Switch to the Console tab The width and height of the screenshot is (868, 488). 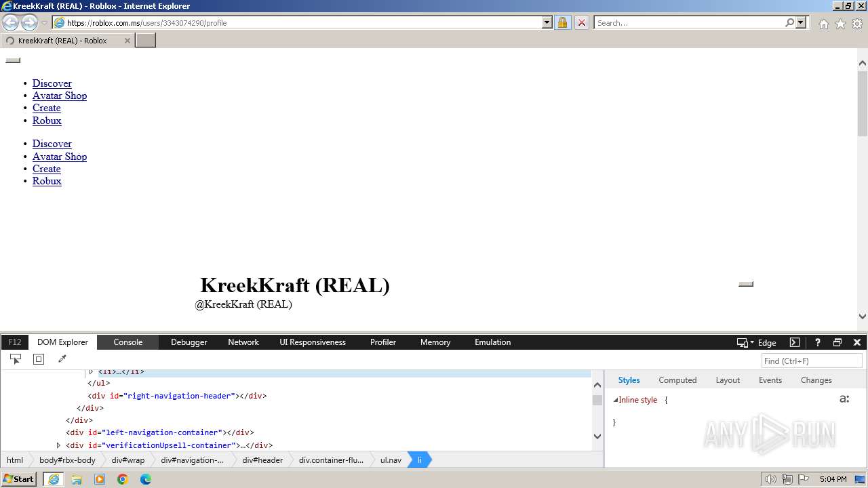pyautogui.click(x=127, y=342)
